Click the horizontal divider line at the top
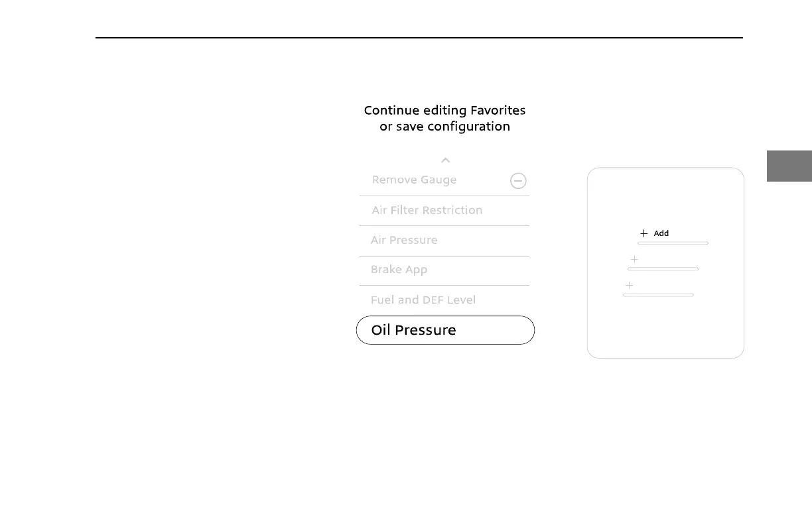 pyautogui.click(x=419, y=38)
